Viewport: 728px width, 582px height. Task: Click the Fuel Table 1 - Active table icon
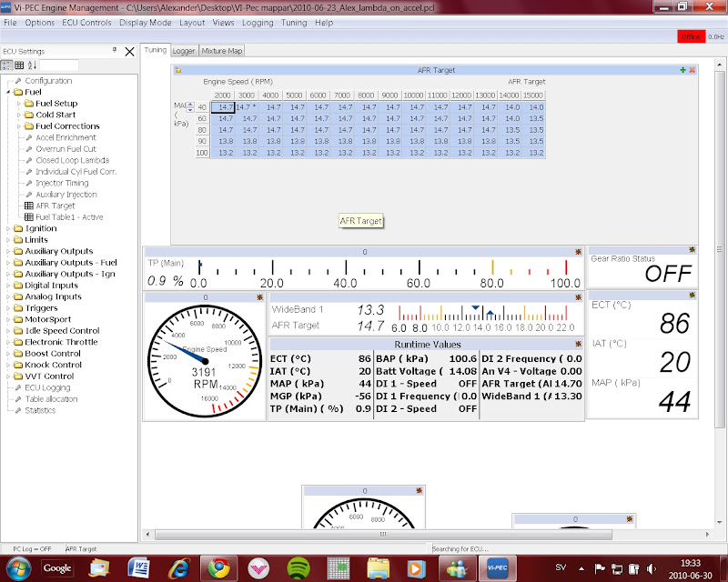point(29,217)
